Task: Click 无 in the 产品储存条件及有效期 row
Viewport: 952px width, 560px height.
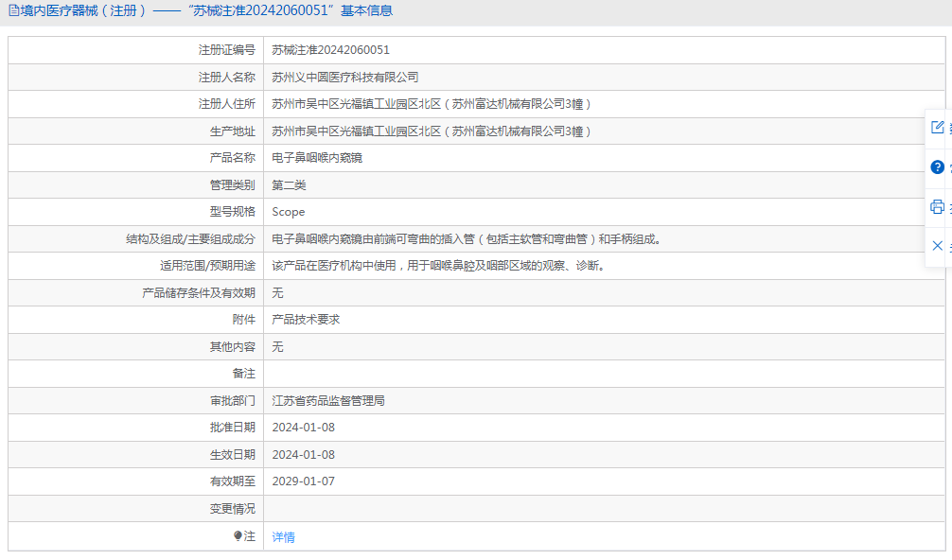Action: [277, 293]
